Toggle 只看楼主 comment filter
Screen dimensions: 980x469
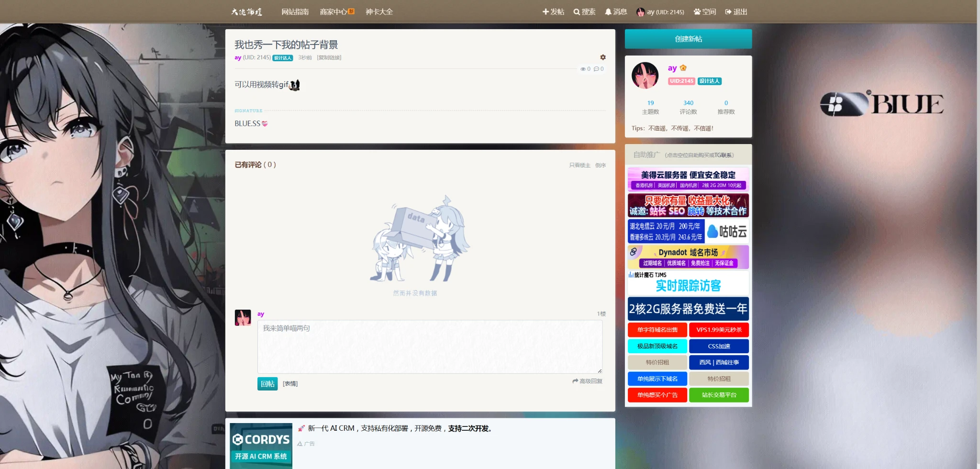pos(579,165)
